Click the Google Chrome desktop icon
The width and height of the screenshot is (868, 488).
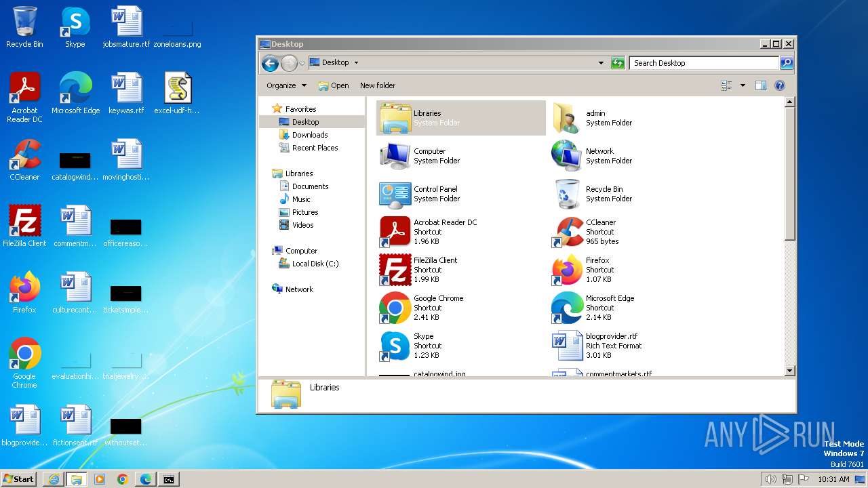pyautogui.click(x=24, y=363)
